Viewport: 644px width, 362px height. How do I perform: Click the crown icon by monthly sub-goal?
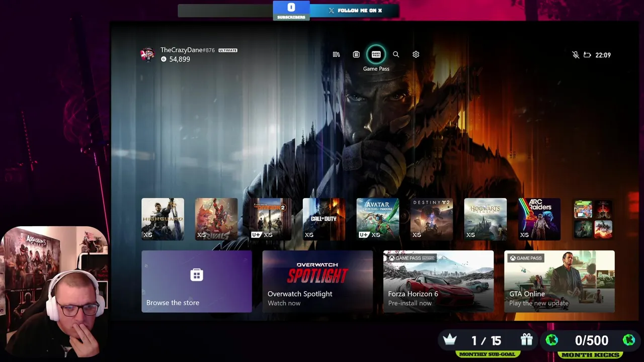point(449,340)
